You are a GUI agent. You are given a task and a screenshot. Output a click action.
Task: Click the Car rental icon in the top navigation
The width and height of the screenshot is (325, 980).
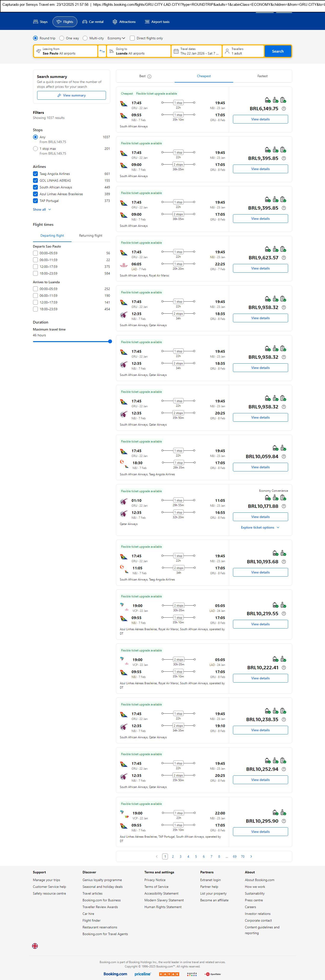(85, 22)
